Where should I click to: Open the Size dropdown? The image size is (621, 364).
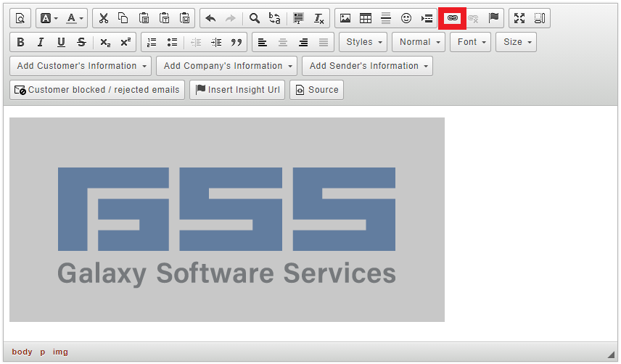click(516, 42)
